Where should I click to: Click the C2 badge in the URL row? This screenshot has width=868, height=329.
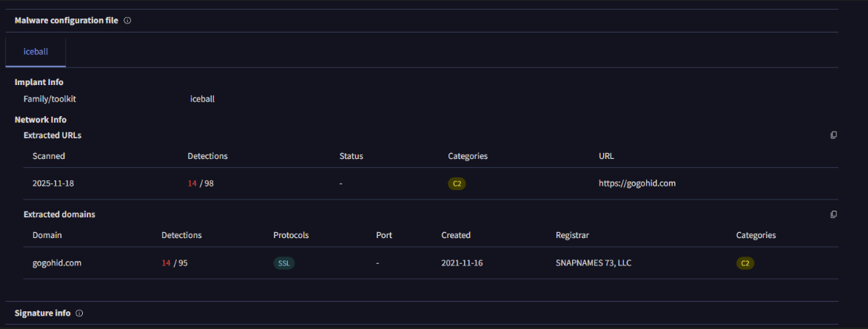point(457,183)
